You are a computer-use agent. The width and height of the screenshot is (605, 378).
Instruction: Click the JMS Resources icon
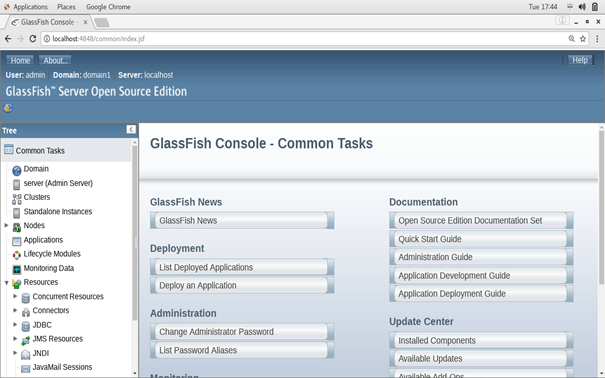[x=25, y=340]
